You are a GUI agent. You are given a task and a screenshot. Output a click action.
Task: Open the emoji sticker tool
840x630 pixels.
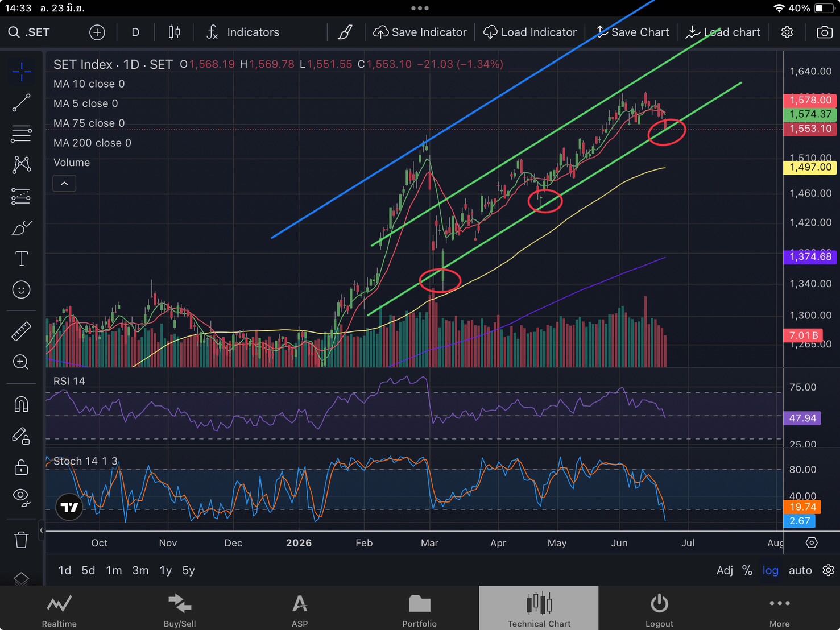pyautogui.click(x=21, y=290)
